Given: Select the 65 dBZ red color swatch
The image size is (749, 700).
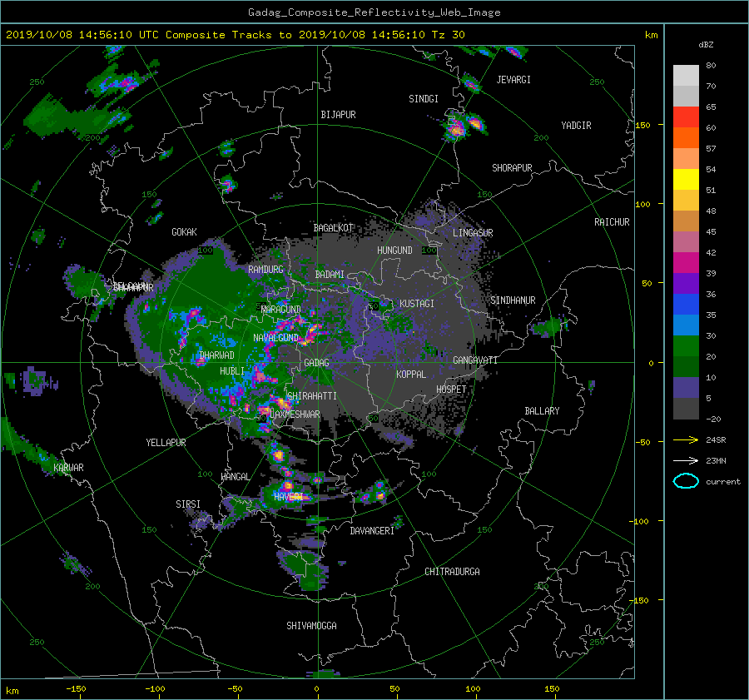Looking at the screenshot, I should [686, 117].
